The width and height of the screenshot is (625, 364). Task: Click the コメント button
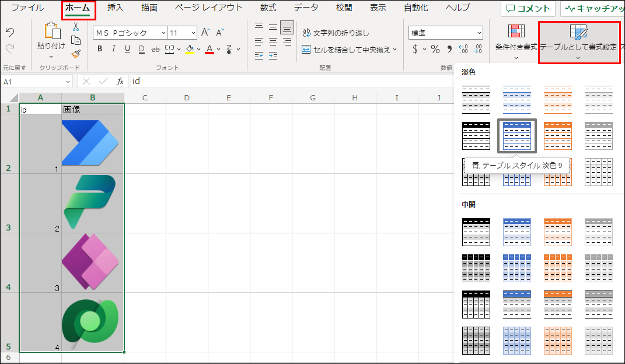[528, 9]
